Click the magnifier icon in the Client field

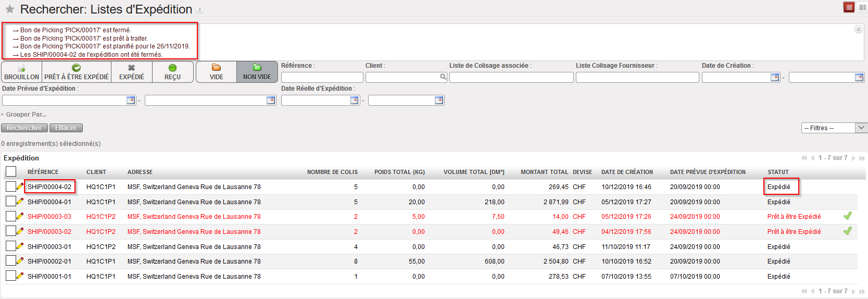[443, 77]
